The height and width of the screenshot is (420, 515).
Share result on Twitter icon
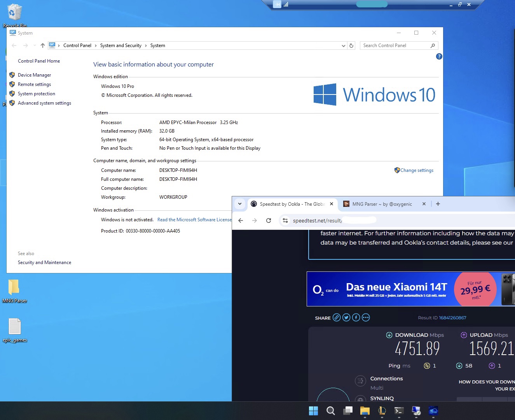346,317
